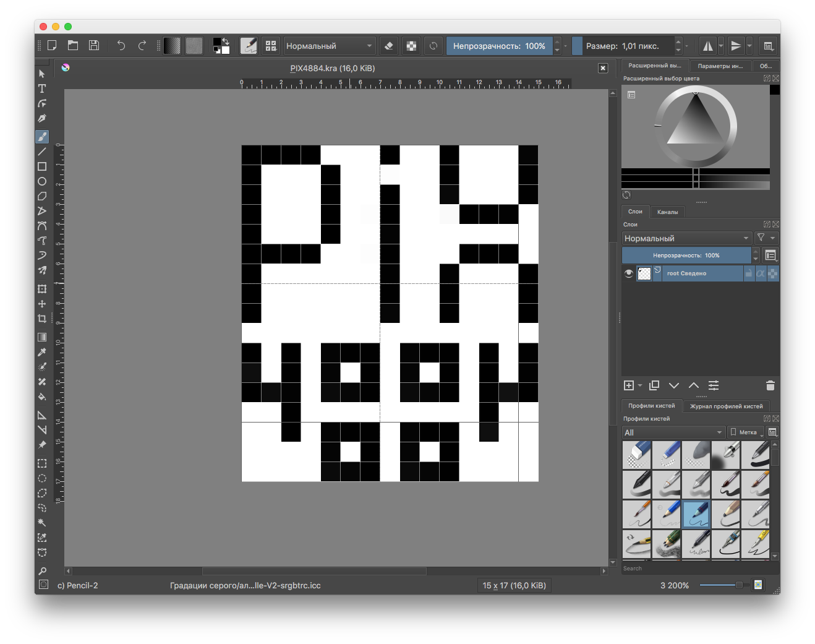The width and height of the screenshot is (815, 644).
Task: Select the Zoom tool at the toolbox bottom
Action: [42, 570]
